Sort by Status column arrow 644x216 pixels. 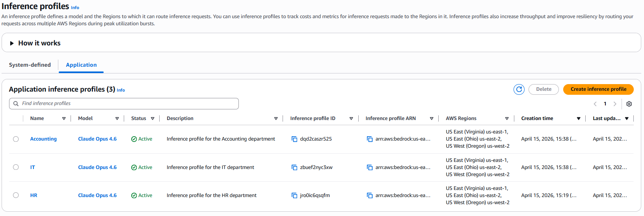pos(153,118)
